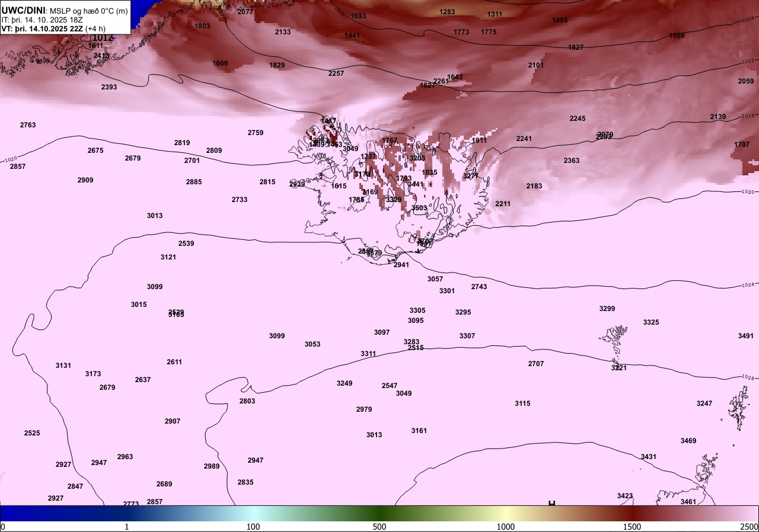Select the 3115 value
This screenshot has height=532, width=759.
point(522,403)
